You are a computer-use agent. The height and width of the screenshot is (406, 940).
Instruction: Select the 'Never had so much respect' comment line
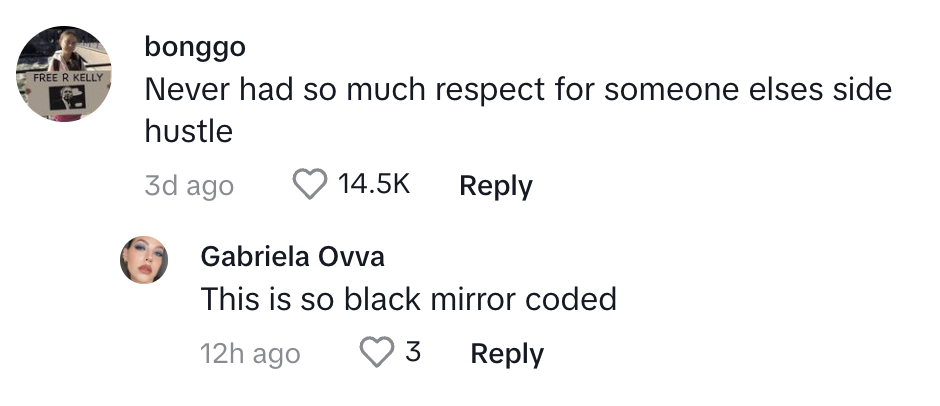pos(518,89)
